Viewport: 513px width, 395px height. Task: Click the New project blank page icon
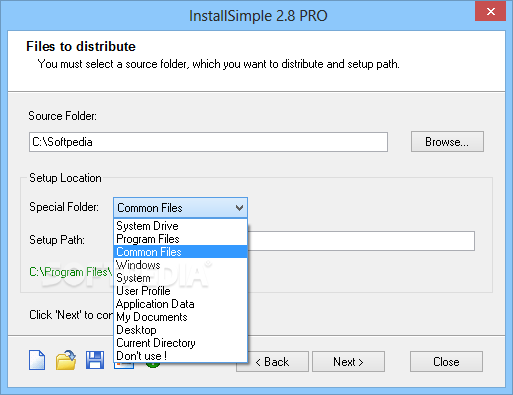coord(37,360)
